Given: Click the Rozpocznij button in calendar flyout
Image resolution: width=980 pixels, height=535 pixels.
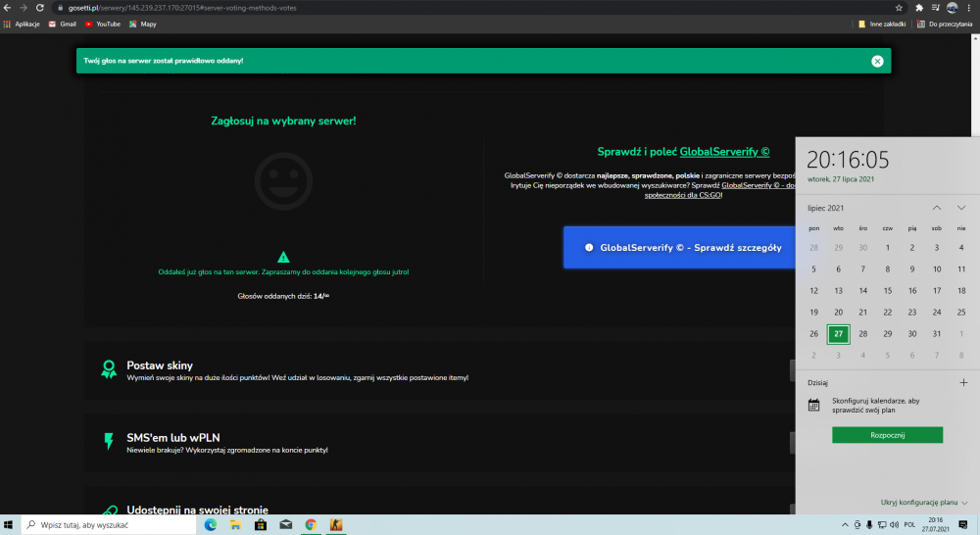Looking at the screenshot, I should click(x=887, y=435).
